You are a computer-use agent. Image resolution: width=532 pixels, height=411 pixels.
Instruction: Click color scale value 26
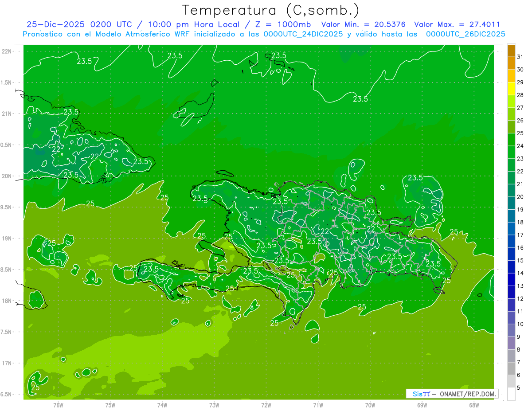[520, 121]
